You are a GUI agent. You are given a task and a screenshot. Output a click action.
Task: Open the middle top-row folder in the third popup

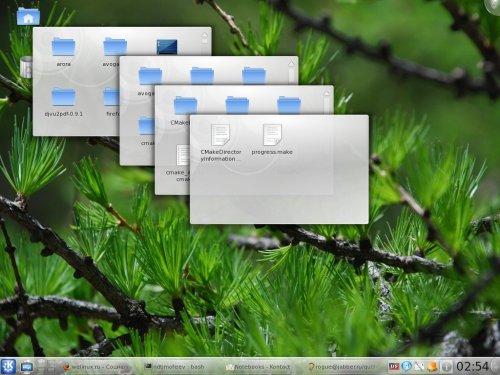click(237, 105)
